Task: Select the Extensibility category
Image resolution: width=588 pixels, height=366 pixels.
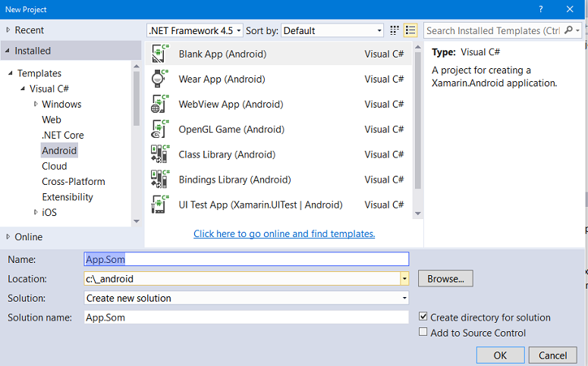Action: [68, 197]
